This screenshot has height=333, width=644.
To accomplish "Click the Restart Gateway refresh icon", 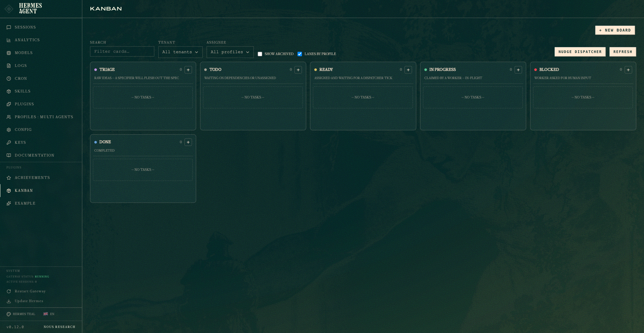I will pyautogui.click(x=9, y=291).
